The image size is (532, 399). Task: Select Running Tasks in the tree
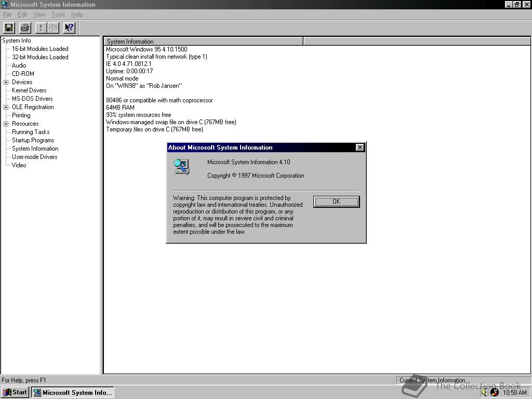point(31,132)
